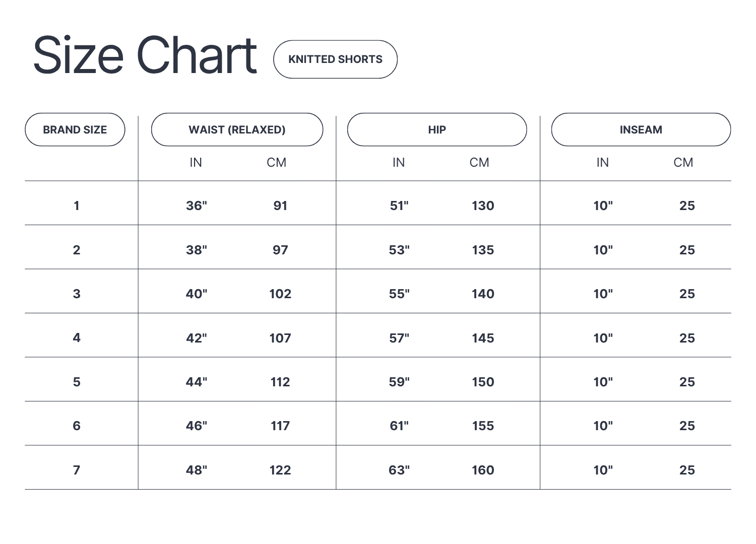Screen dimensions: 756x544
Task: Select brand size 4 row label
Action: (77, 337)
